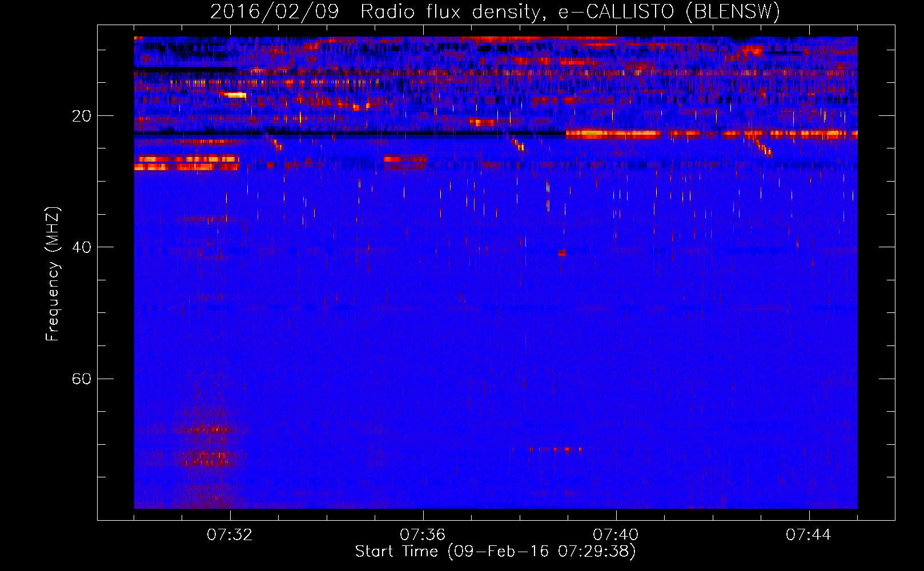Click the 07:40 time tick label
This screenshot has width=924, height=571.
(616, 535)
